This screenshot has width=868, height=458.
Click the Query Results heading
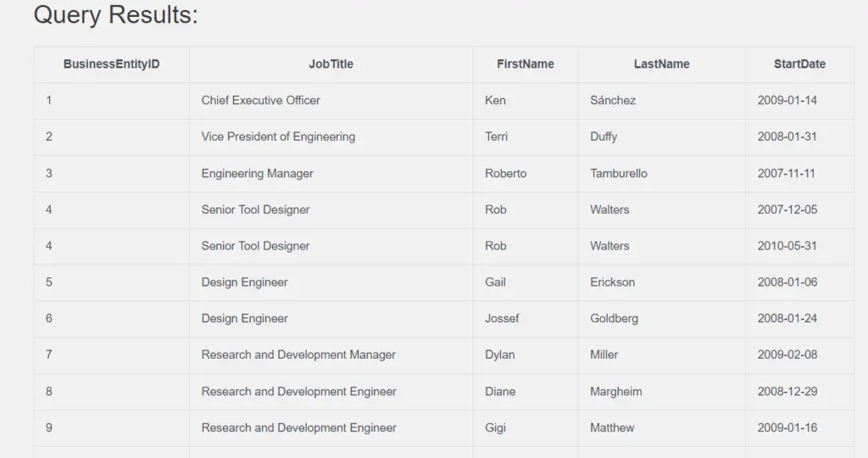tap(115, 14)
